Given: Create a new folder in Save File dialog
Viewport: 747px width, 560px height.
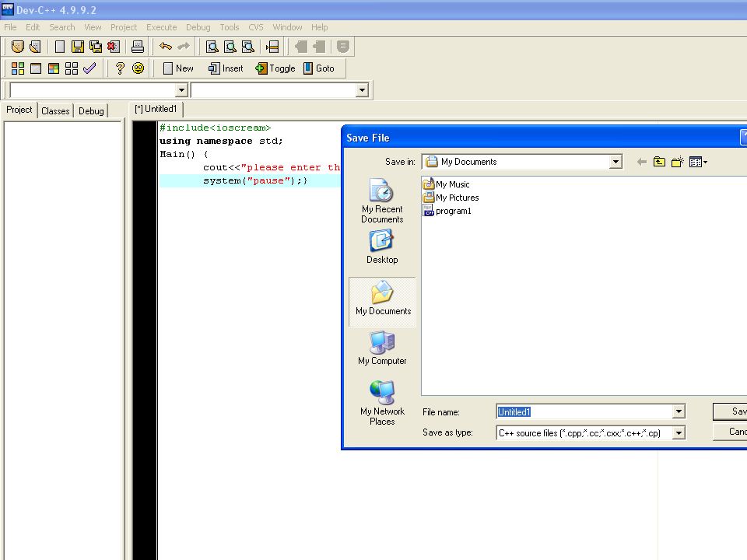Looking at the screenshot, I should (678, 163).
